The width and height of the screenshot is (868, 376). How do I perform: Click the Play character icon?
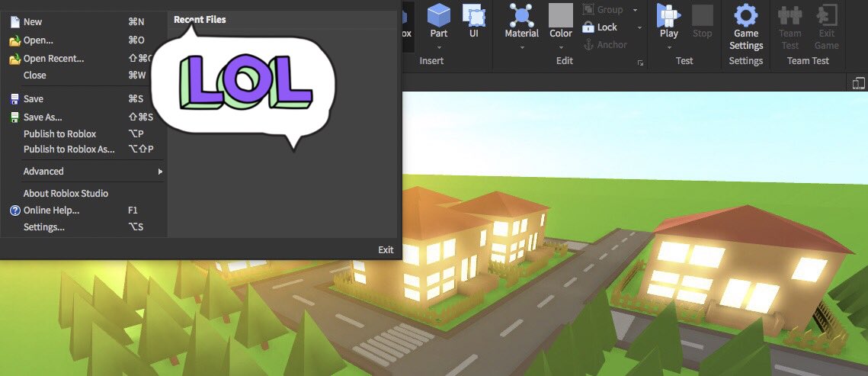click(x=668, y=15)
